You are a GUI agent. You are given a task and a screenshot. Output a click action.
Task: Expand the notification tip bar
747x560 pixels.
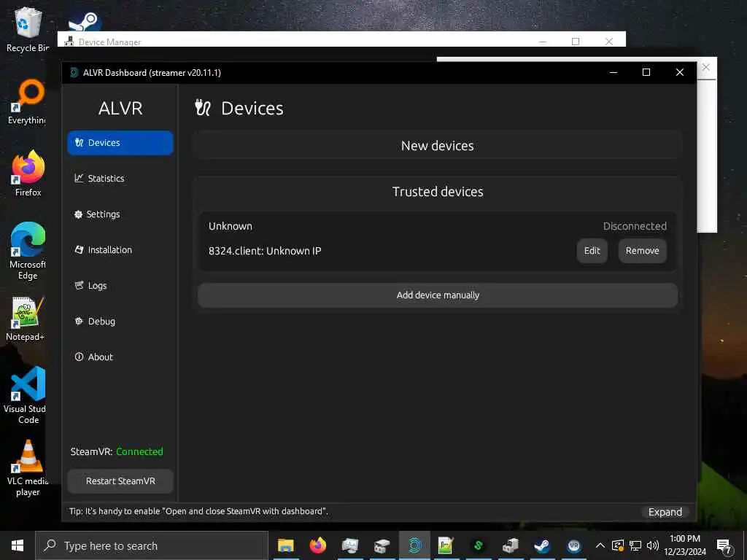(x=665, y=513)
